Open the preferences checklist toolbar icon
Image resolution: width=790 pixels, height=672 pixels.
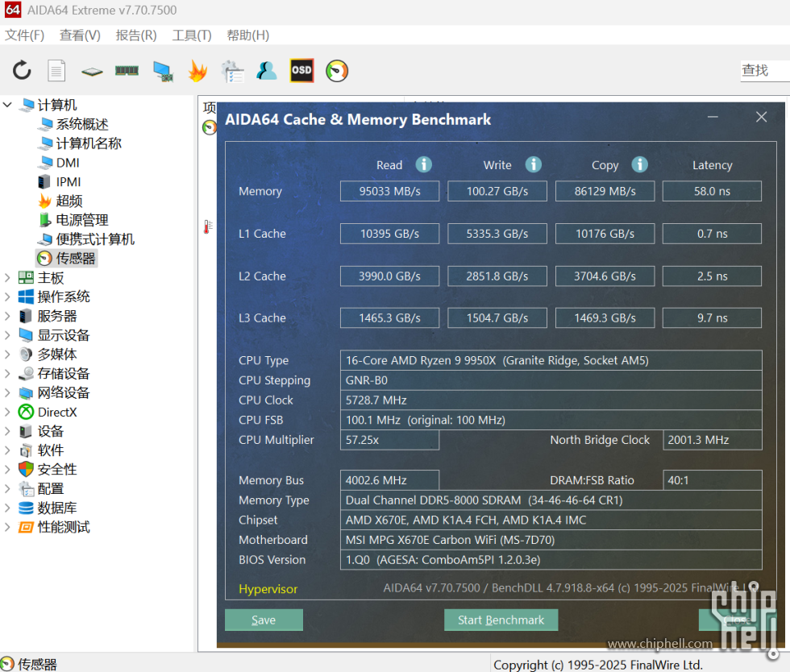pos(232,71)
